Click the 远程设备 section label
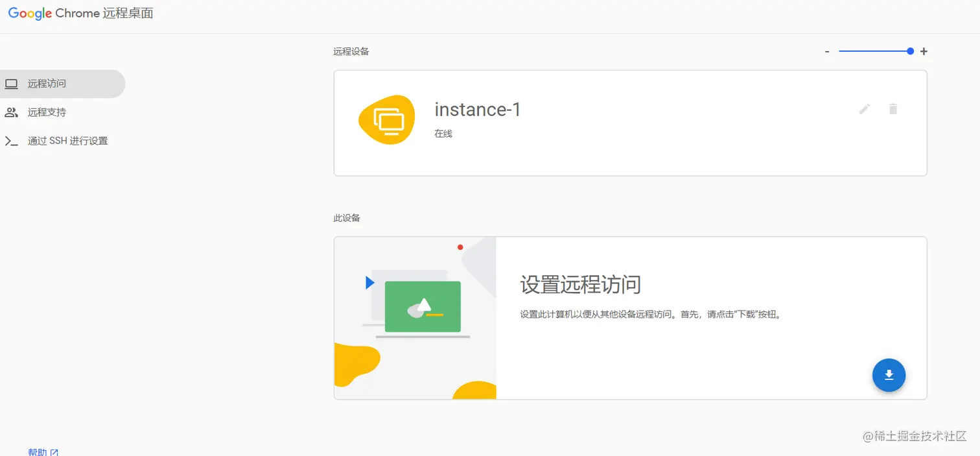980x456 pixels. click(x=351, y=51)
